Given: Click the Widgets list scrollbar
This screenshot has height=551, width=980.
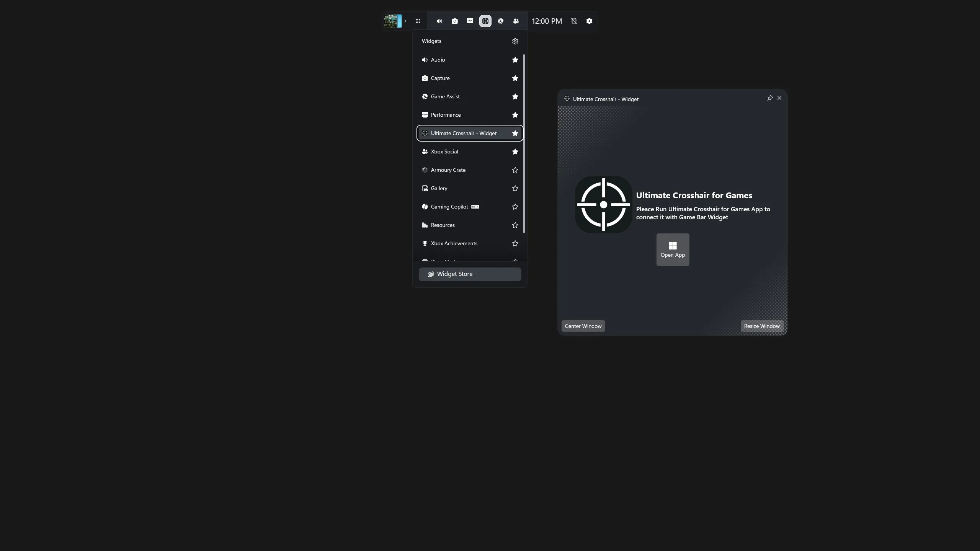Looking at the screenshot, I should (x=524, y=143).
